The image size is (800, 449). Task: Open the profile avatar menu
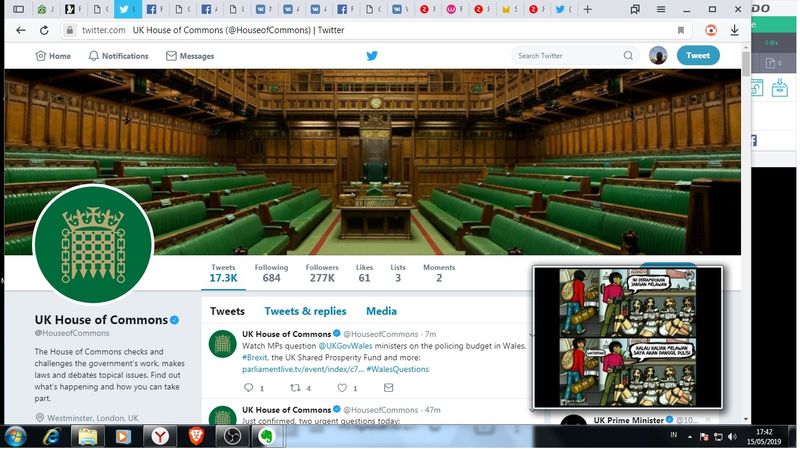(x=658, y=55)
